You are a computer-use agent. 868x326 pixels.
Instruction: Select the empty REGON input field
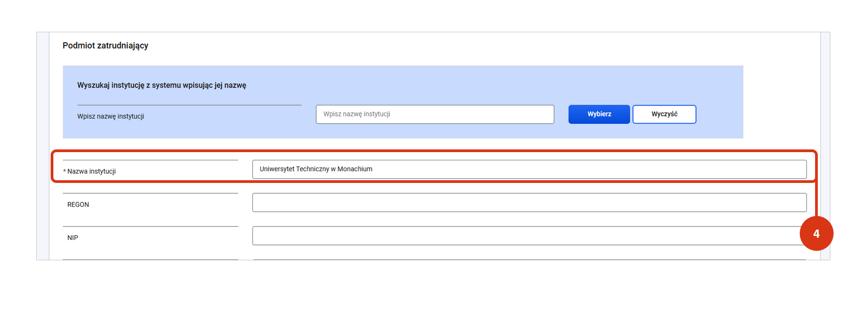pos(528,202)
